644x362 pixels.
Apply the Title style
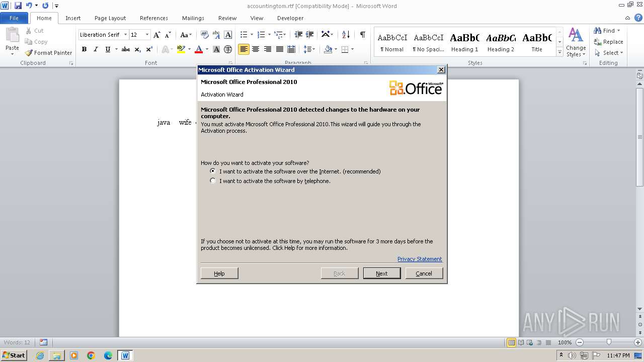(x=537, y=42)
